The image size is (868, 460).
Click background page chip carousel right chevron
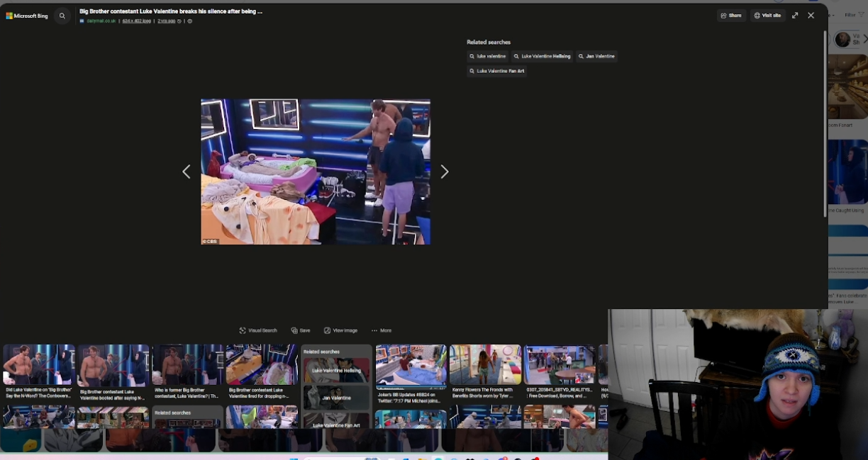click(x=864, y=40)
